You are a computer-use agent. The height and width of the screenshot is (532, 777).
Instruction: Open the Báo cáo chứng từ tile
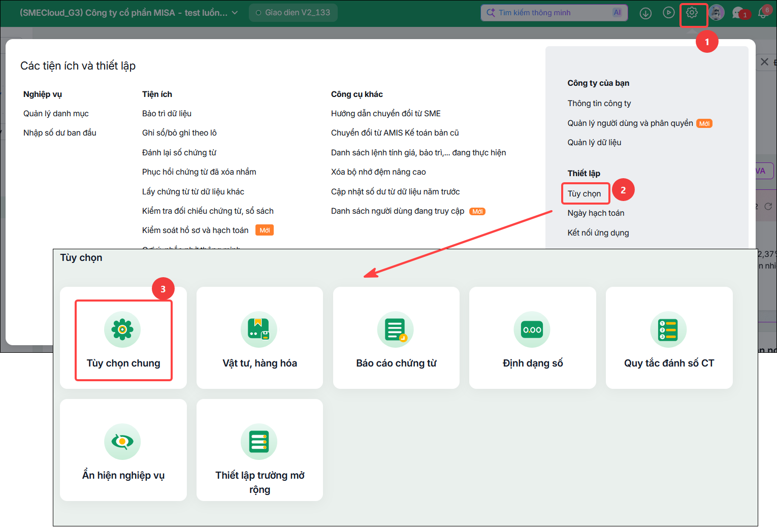click(396, 338)
